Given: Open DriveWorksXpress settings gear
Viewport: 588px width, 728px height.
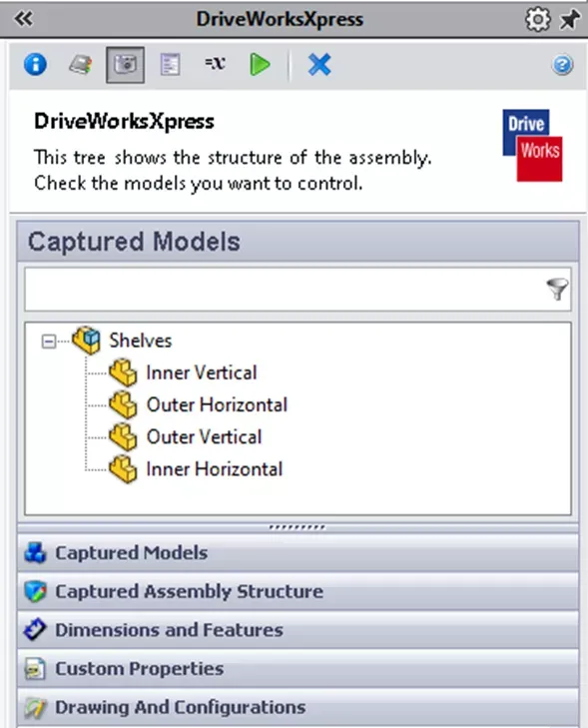Looking at the screenshot, I should tap(537, 20).
